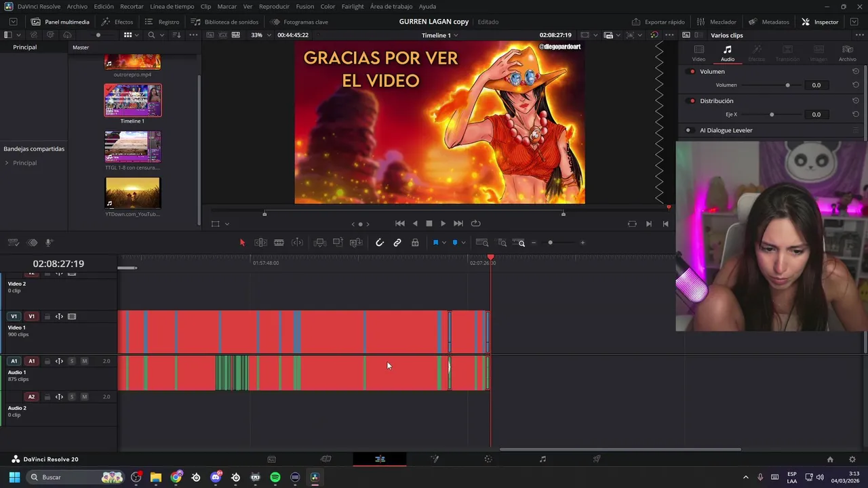Image resolution: width=868 pixels, height=488 pixels.
Task: Click the timeline zoom-in plus button
Action: [x=583, y=243]
